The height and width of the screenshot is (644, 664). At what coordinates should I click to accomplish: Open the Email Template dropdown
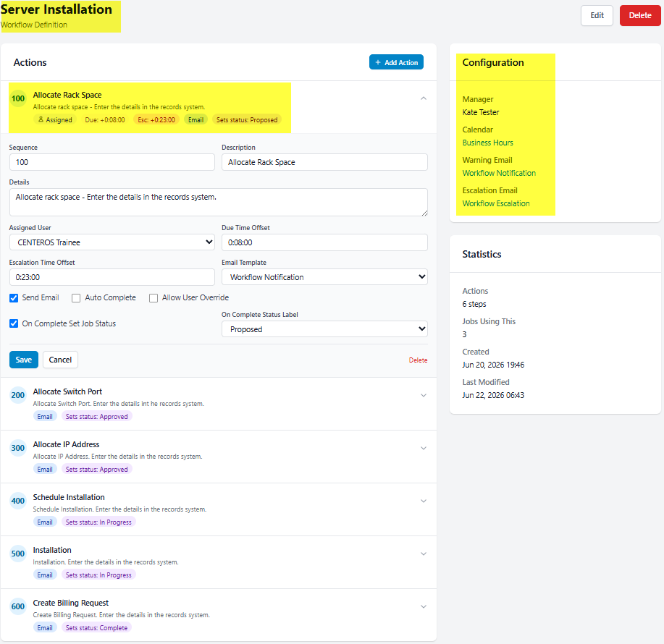(324, 277)
